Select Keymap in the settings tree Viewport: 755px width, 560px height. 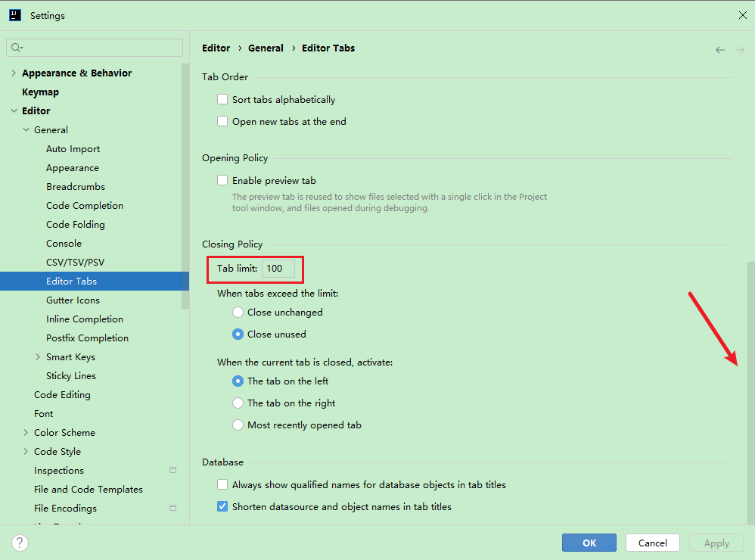tap(40, 92)
